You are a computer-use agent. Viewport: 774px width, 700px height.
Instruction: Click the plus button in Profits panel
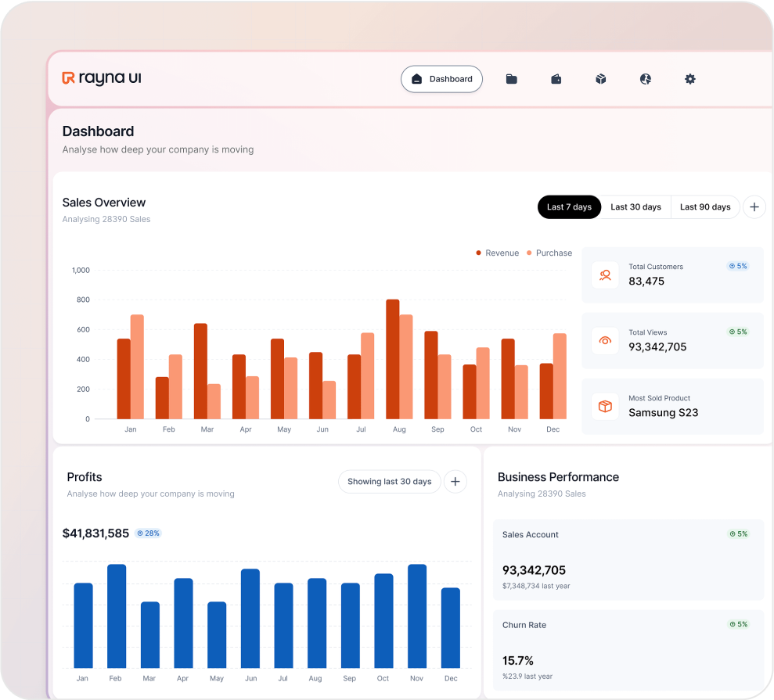(455, 482)
